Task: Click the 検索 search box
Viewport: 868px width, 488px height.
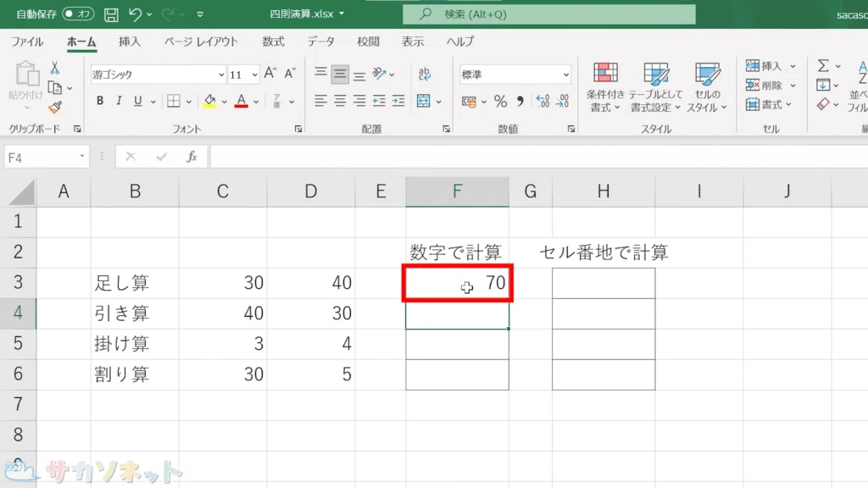Action: 548,14
